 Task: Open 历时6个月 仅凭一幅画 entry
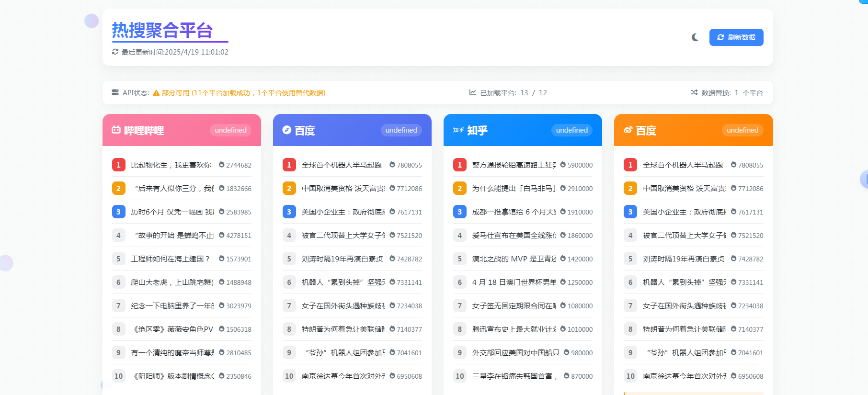click(x=172, y=212)
